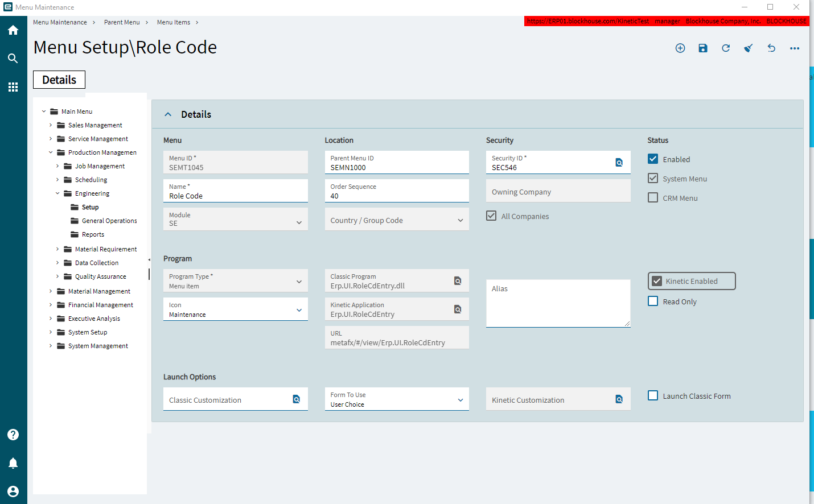Click the tree panel collapse splitter arrow
Screen dimensions: 814x504
click(149, 260)
